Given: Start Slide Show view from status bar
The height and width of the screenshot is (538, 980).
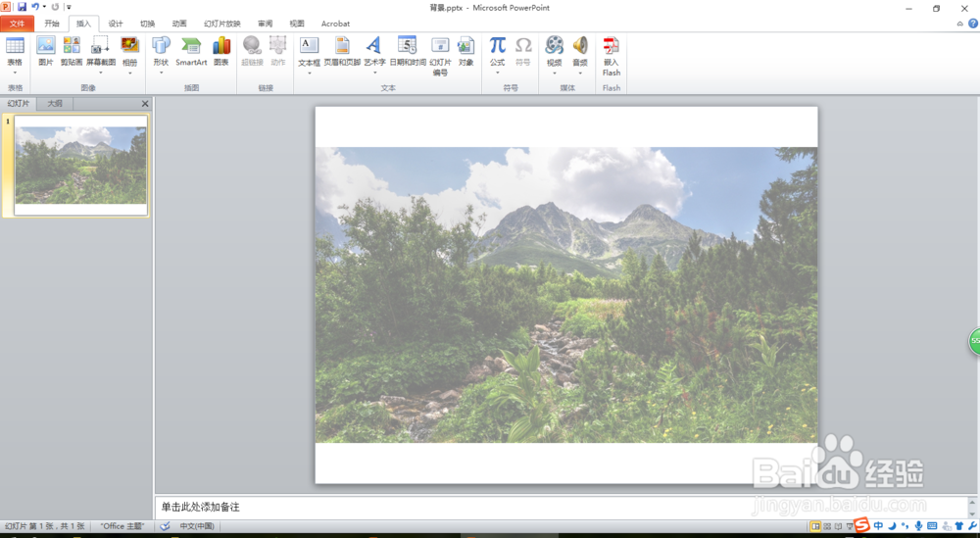Looking at the screenshot, I should pyautogui.click(x=849, y=526).
